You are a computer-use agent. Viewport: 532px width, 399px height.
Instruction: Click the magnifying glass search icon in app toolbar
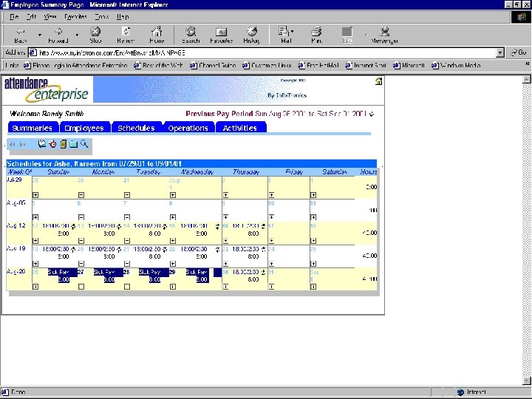coord(84,144)
